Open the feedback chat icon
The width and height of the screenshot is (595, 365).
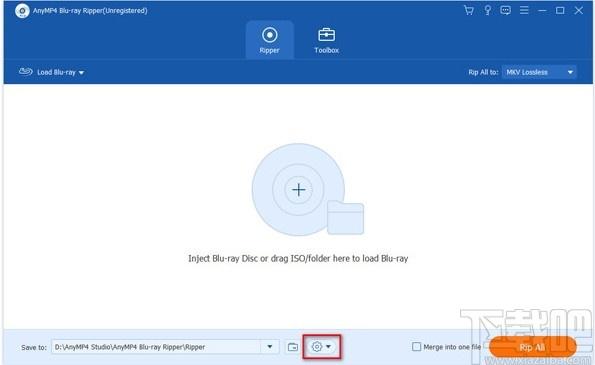click(x=505, y=10)
